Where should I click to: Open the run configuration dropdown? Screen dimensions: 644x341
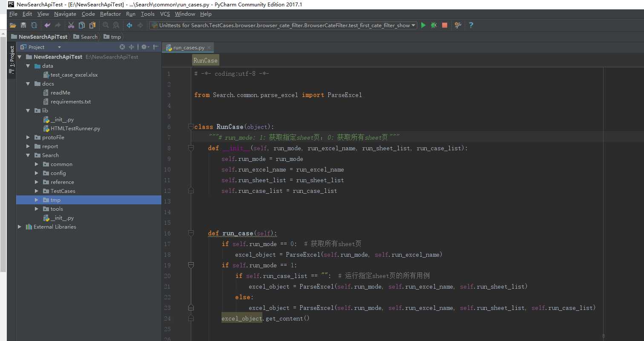click(x=414, y=26)
